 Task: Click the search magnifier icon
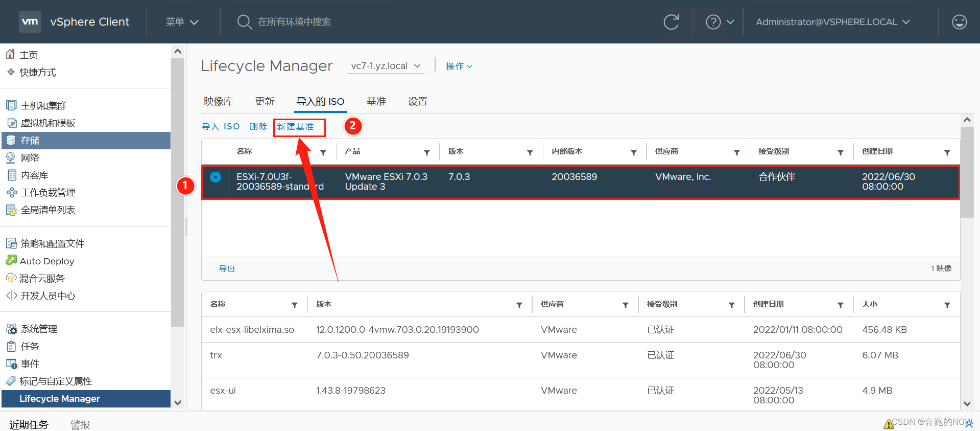click(244, 22)
